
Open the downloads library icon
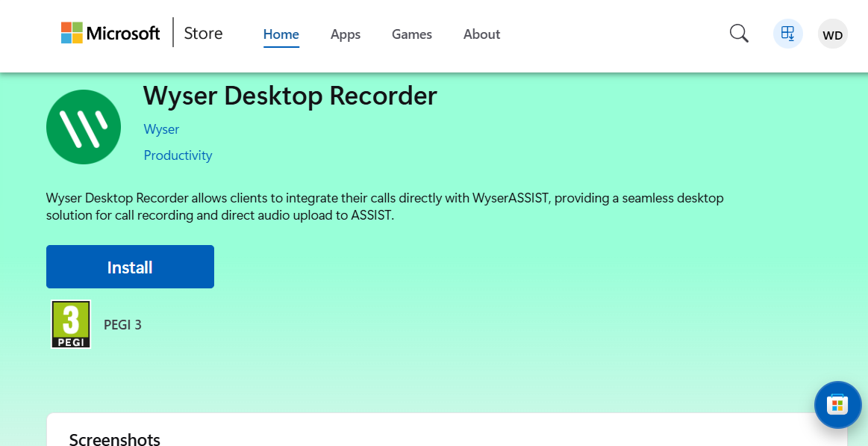[787, 33]
